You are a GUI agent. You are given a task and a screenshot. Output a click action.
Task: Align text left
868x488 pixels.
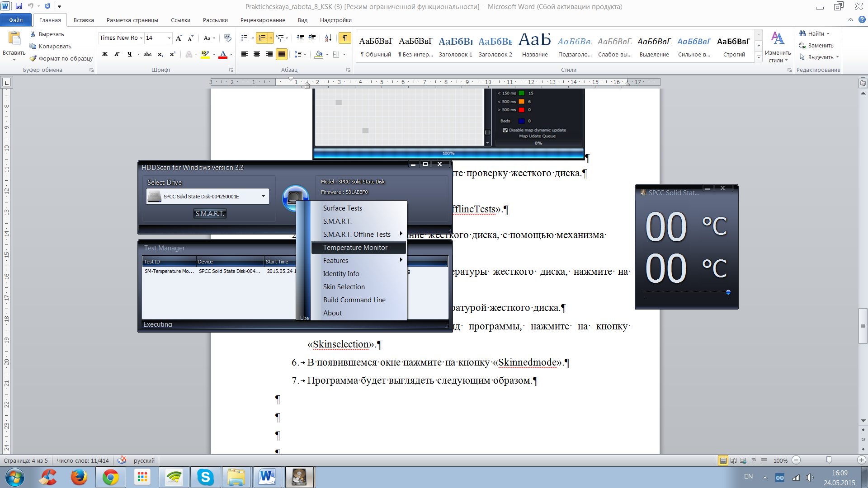pos(245,54)
